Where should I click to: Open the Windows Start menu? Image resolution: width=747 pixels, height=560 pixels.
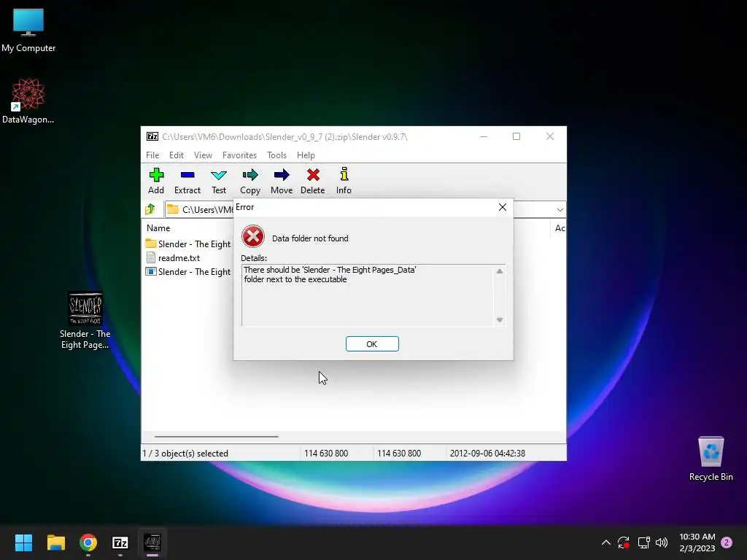(23, 542)
